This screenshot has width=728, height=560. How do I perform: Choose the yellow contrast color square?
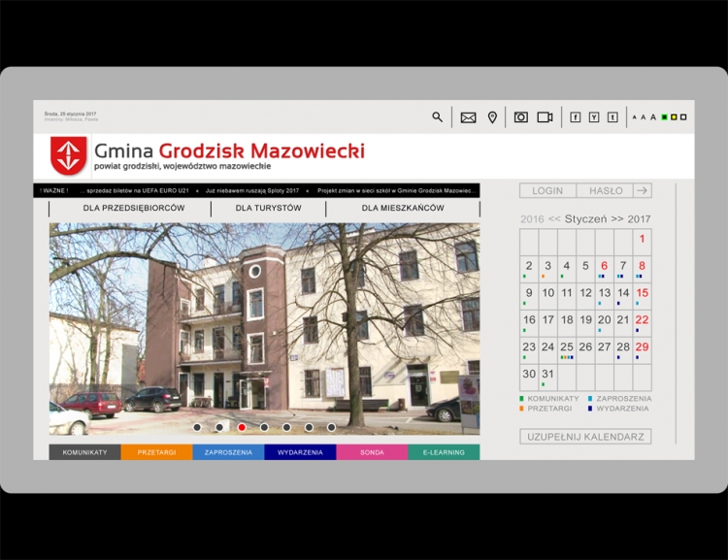(674, 117)
